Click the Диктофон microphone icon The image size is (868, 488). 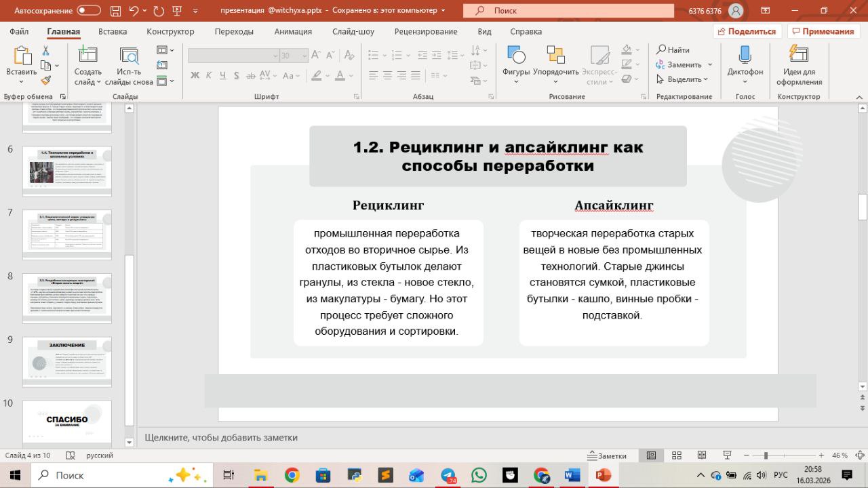(x=745, y=56)
